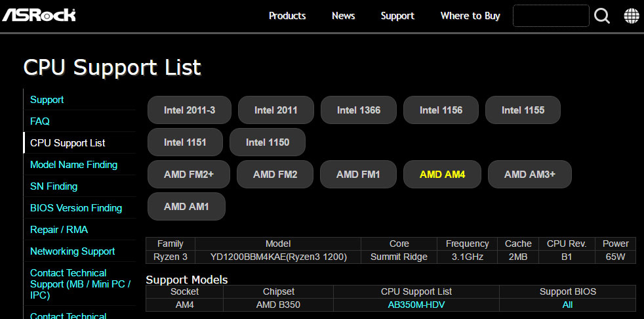Screen dimensions: 644x319
Task: Click the Support Models heading
Action: pyautogui.click(x=187, y=280)
